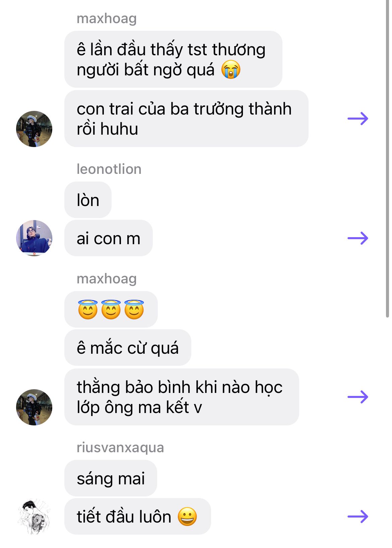The width and height of the screenshot is (392, 548).
Task: Open riusvanxaqua's sketch-drawing avatar
Action: coord(34,517)
